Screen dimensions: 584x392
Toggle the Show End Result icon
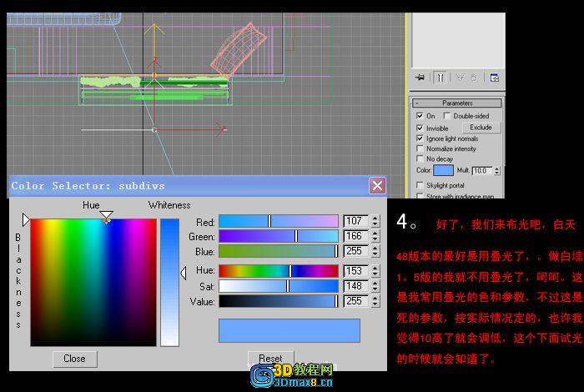[x=441, y=78]
